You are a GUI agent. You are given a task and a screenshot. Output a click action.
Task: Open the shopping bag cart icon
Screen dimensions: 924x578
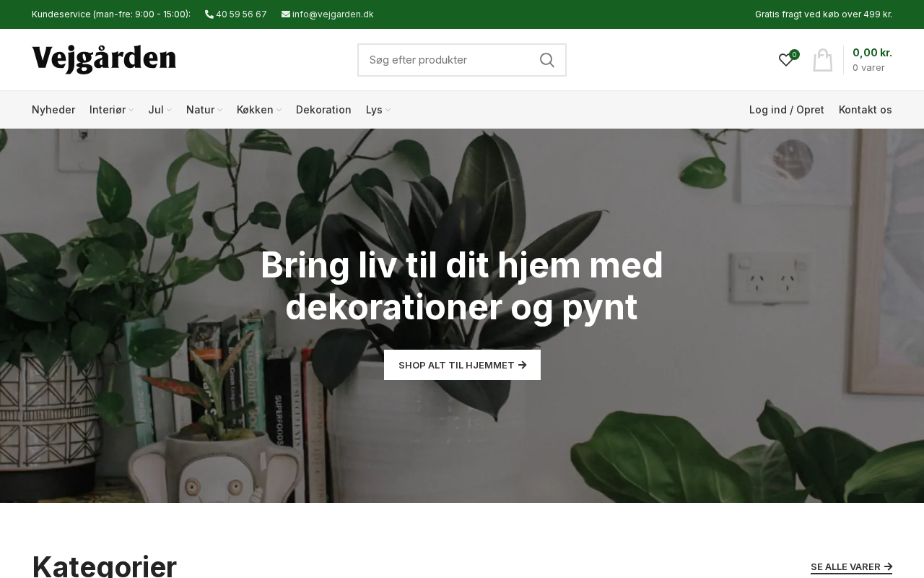823,60
